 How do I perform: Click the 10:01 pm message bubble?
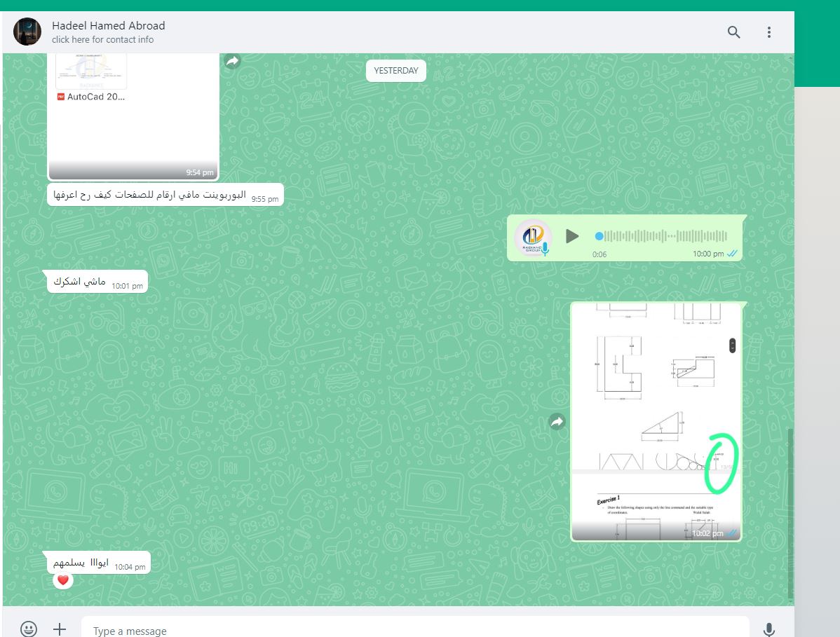(x=97, y=282)
